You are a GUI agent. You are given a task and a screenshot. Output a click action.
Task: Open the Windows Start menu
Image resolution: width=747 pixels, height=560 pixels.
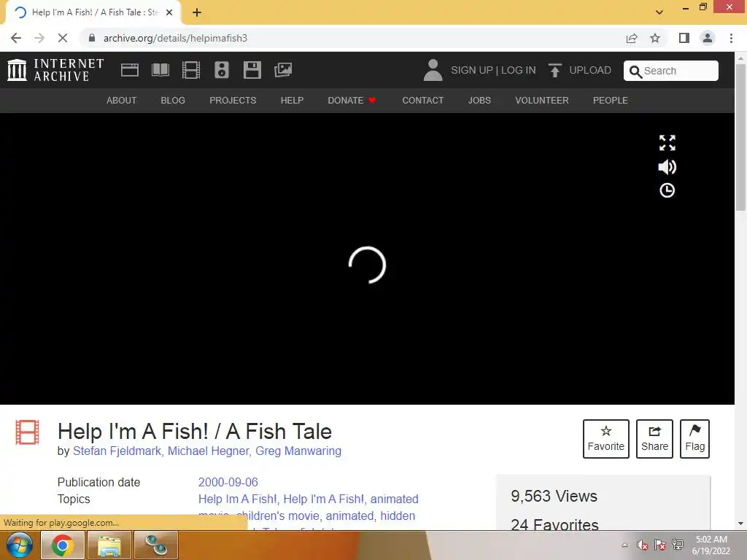coord(19,545)
